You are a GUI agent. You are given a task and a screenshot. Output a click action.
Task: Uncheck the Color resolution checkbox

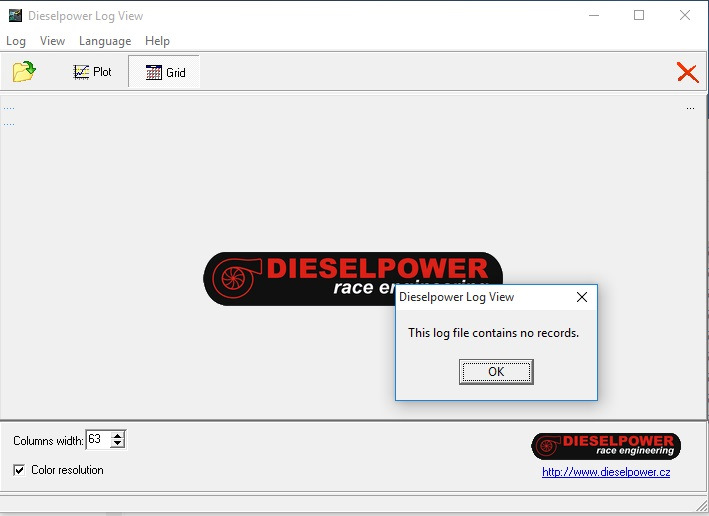[x=20, y=470]
